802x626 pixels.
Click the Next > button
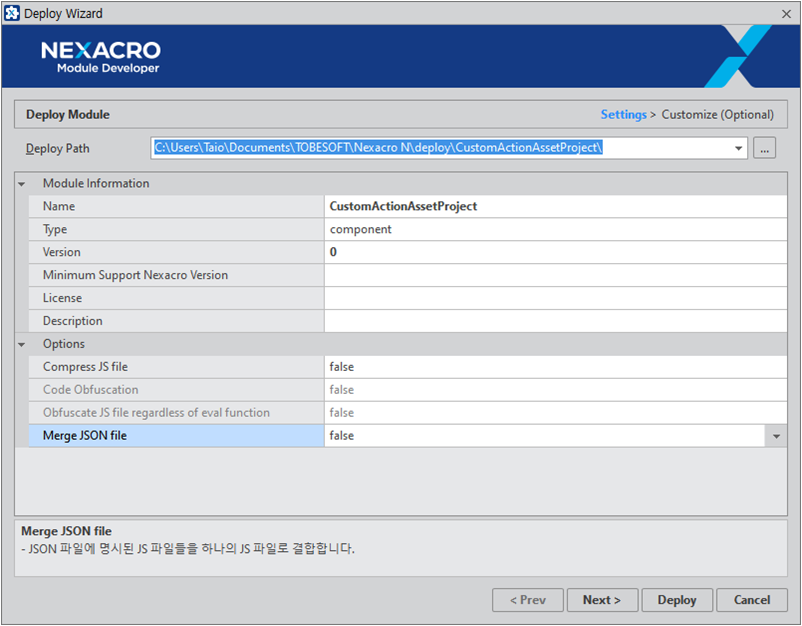[601, 600]
